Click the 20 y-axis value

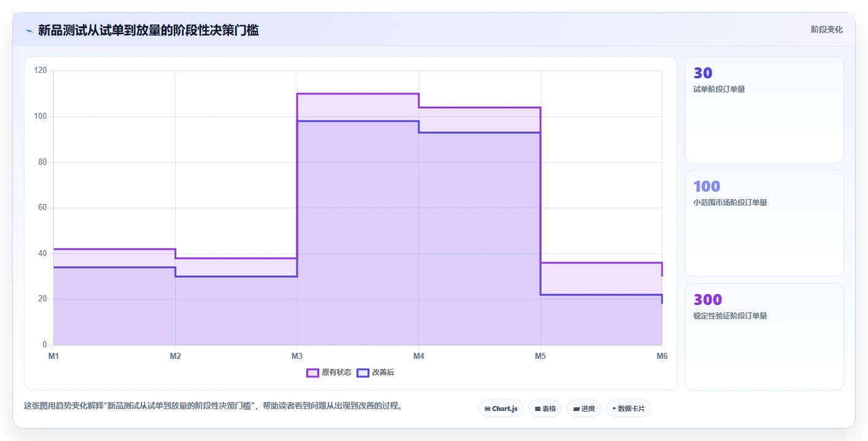pyautogui.click(x=42, y=299)
